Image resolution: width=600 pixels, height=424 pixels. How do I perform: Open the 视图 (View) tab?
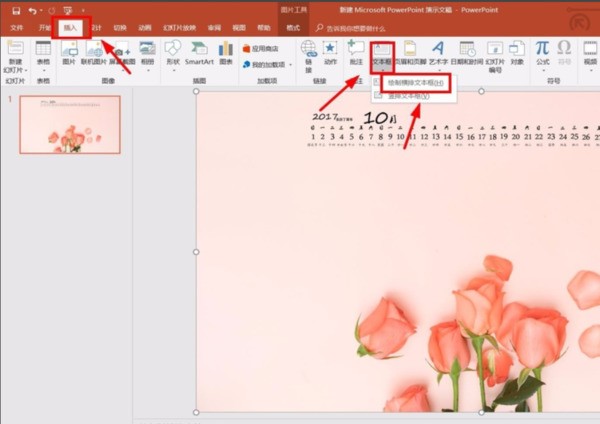pyautogui.click(x=239, y=28)
